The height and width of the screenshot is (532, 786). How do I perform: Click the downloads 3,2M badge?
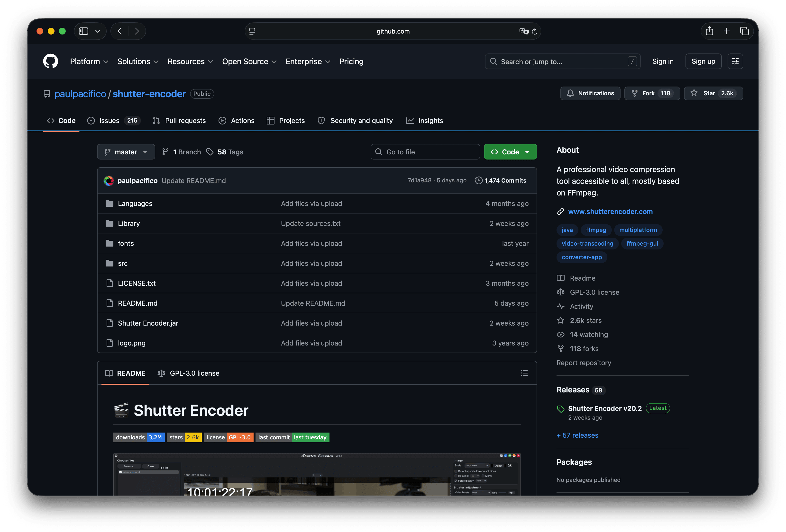point(139,437)
